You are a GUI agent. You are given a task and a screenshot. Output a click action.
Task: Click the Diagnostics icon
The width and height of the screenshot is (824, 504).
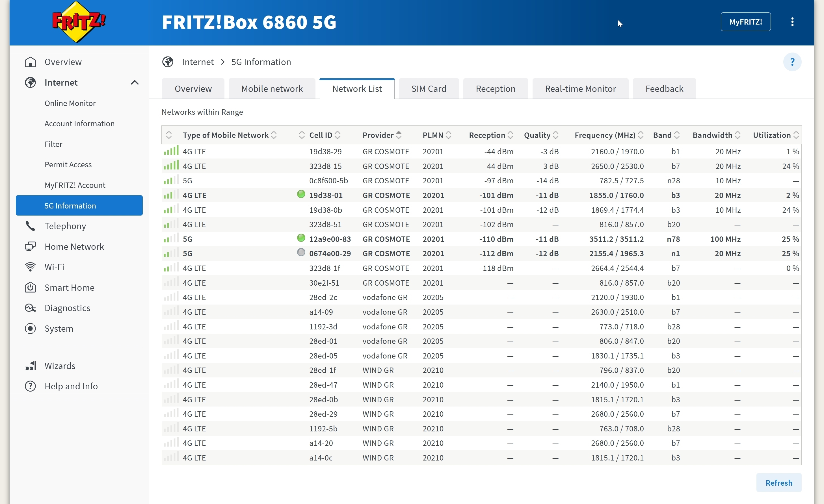coord(31,308)
